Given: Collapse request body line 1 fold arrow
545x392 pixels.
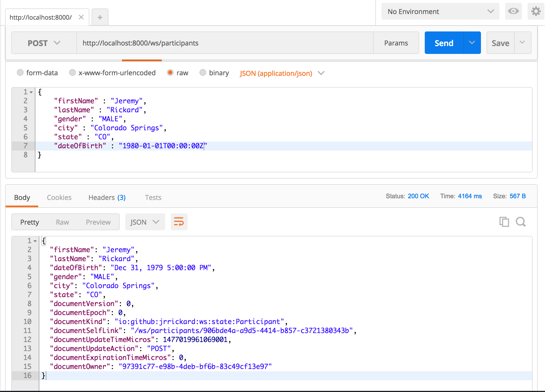Looking at the screenshot, I should click(31, 92).
